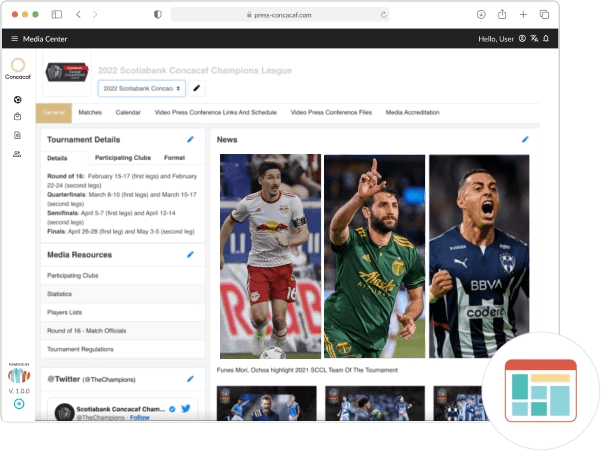Open the Monterrey player news photo

coord(479,256)
